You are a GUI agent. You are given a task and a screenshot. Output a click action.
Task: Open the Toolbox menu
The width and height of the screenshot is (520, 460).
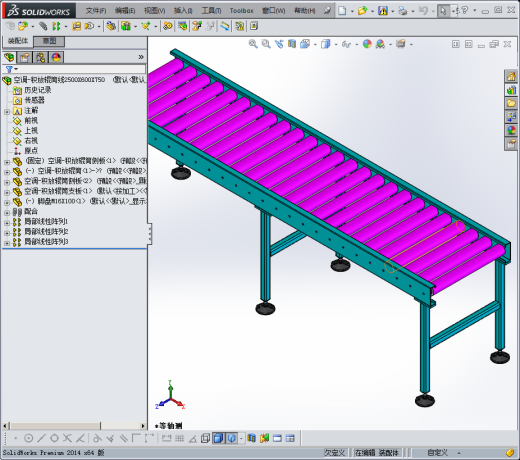point(241,11)
